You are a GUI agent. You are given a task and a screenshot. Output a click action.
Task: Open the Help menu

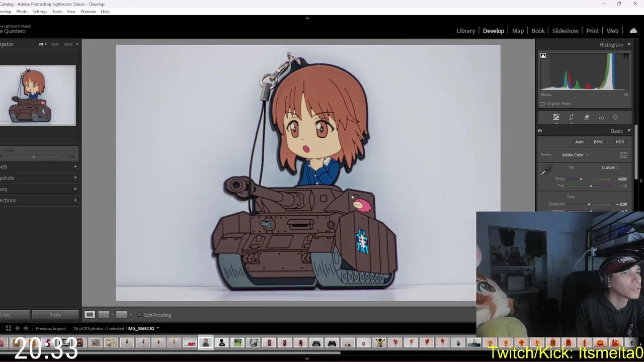[x=105, y=11]
